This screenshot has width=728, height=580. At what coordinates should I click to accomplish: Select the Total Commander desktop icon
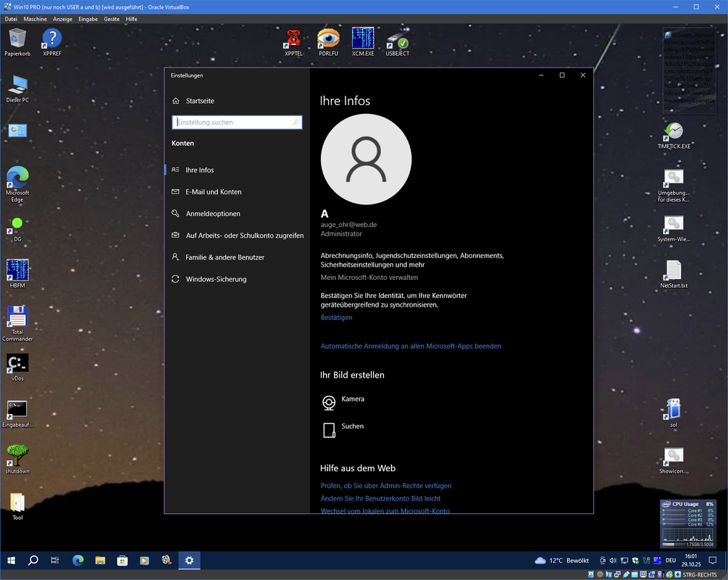17,323
